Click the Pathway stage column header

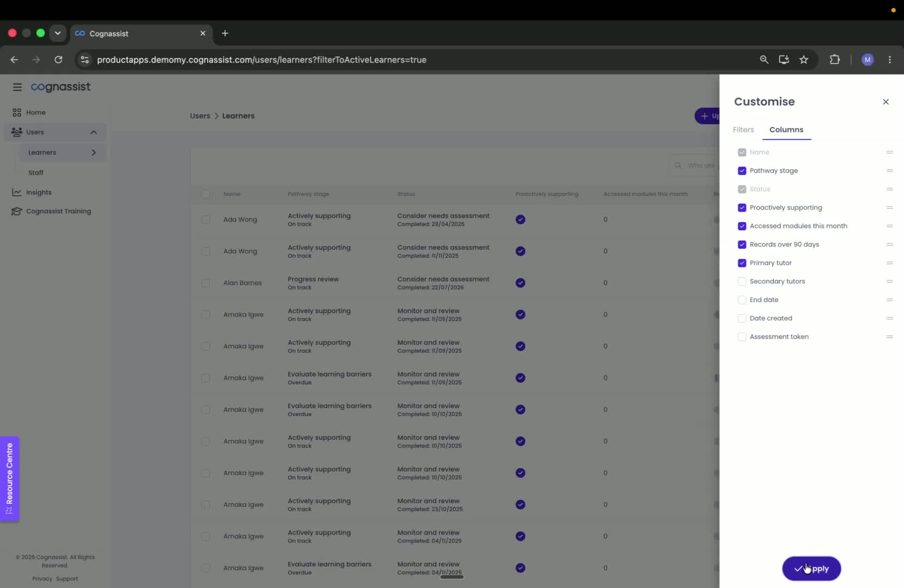[308, 194]
